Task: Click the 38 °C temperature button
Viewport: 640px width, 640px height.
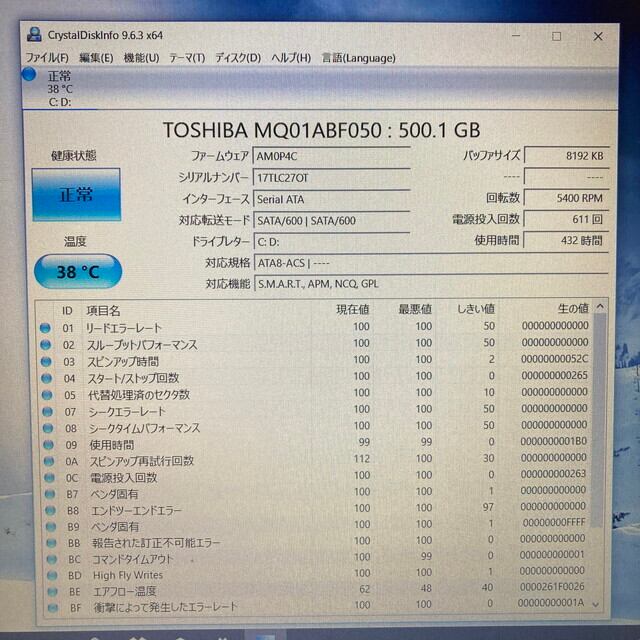Action: click(x=78, y=271)
